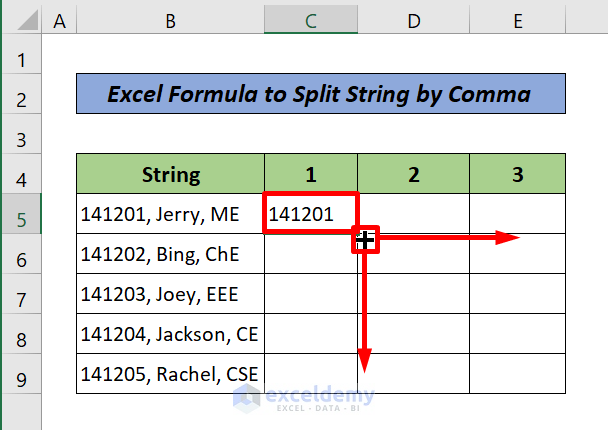Screen dimensions: 608x430
Task: Click column A header
Action: pyautogui.click(x=59, y=18)
